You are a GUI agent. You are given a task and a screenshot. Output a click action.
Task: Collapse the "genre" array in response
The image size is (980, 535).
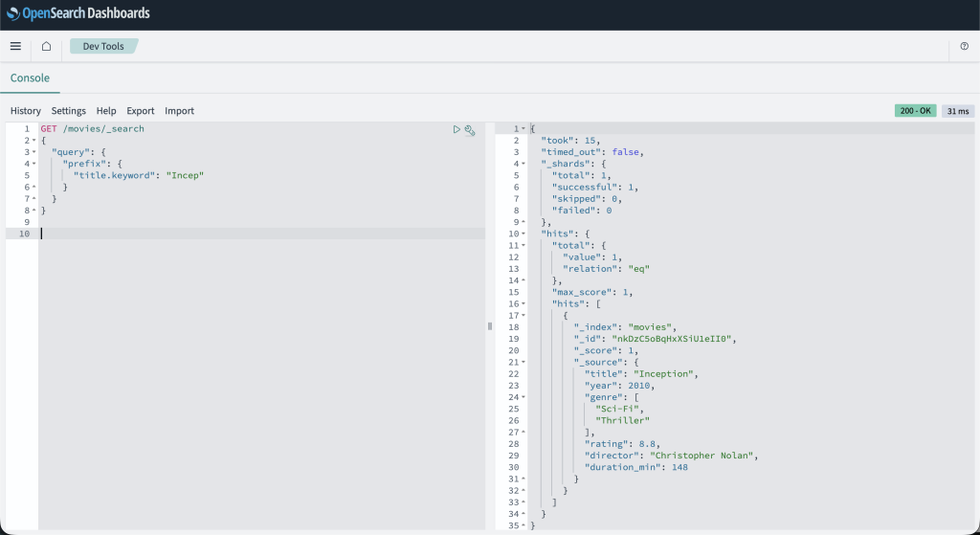click(x=523, y=397)
